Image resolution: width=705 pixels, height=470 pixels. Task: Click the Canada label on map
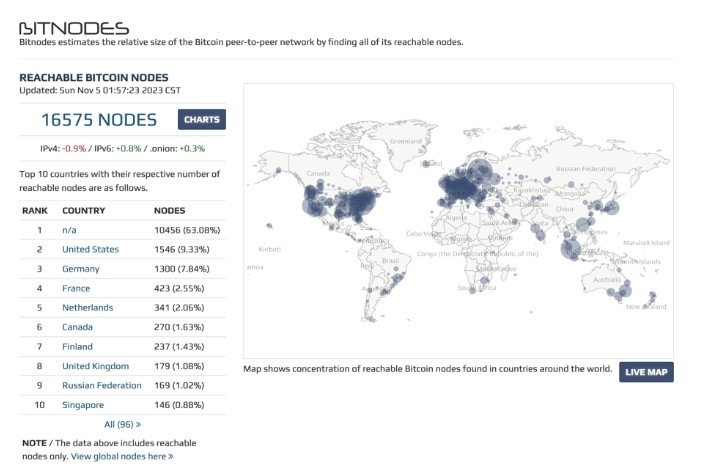point(318,173)
